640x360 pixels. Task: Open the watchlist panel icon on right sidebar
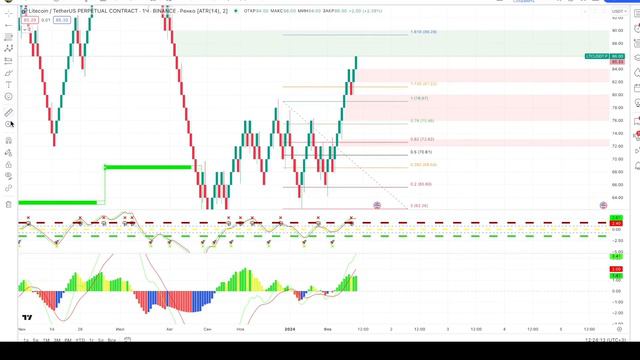coord(637,14)
